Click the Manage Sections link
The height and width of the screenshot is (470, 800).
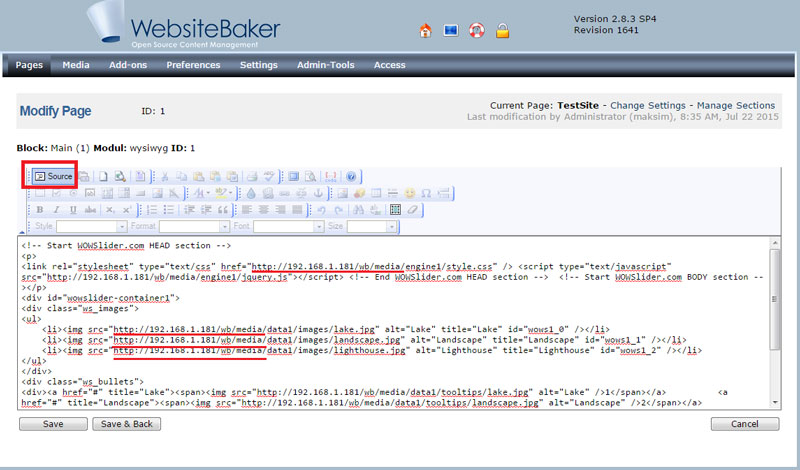(x=736, y=106)
